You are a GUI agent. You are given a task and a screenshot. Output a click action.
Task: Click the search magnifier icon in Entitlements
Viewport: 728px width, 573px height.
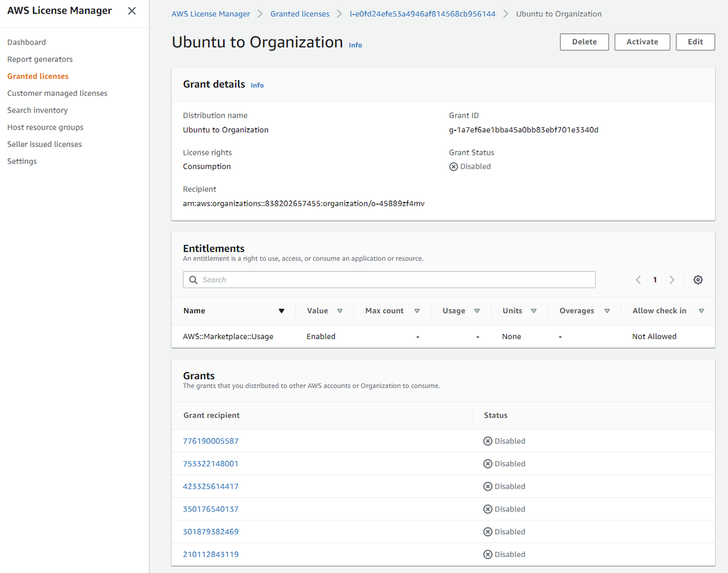(x=193, y=280)
